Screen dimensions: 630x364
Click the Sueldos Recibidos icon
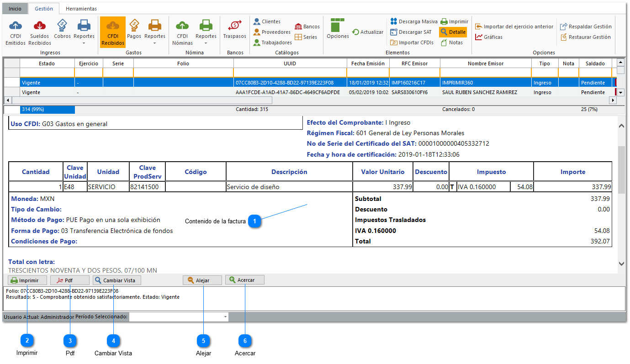coord(40,32)
